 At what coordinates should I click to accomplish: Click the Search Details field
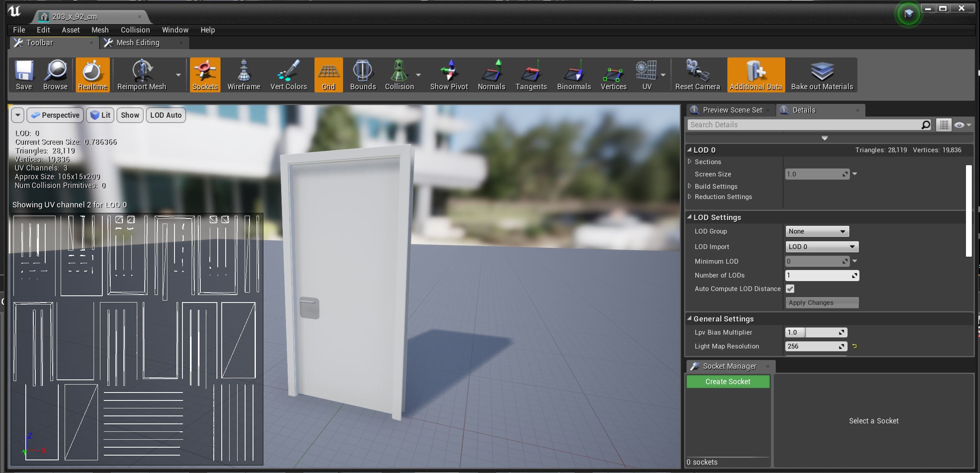[x=809, y=125]
